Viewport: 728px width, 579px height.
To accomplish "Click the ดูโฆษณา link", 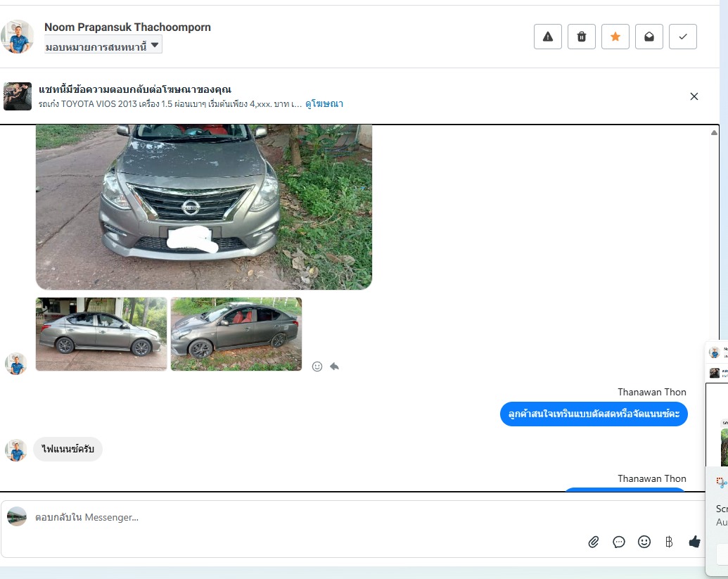I will [324, 103].
